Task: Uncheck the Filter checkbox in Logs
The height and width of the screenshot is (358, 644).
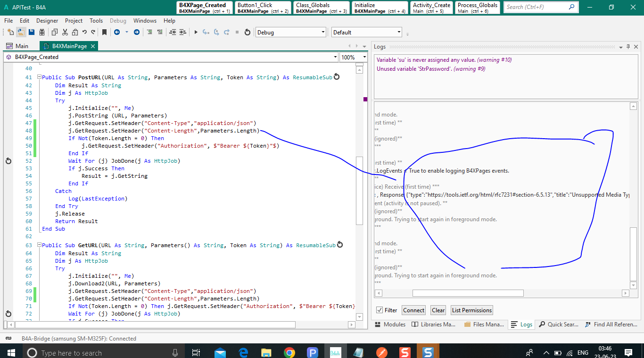Action: point(380,310)
